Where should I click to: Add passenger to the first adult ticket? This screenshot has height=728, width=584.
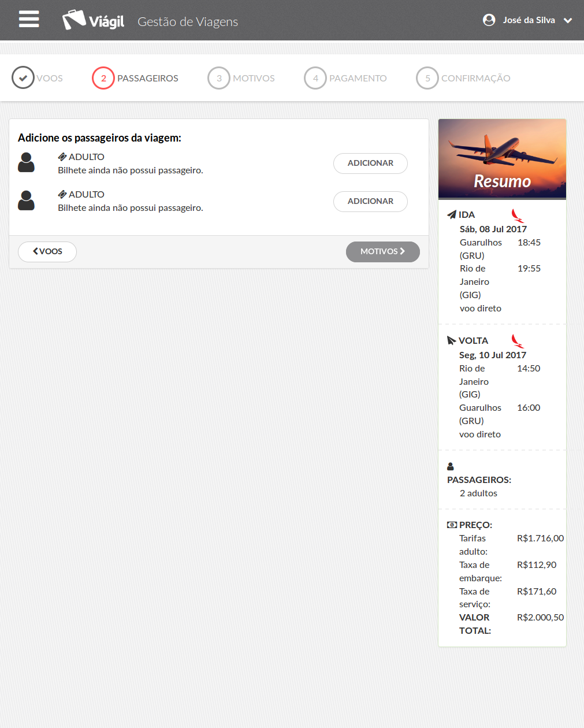pyautogui.click(x=370, y=164)
